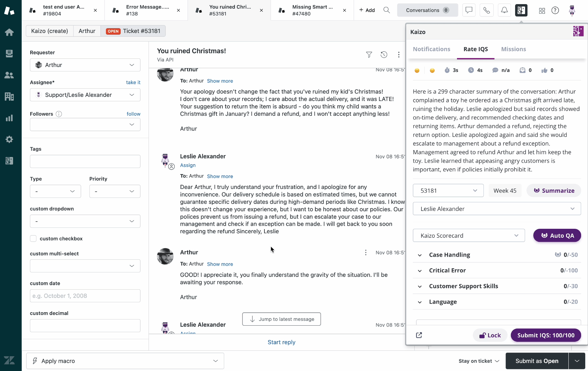Open the Requester dropdown showing Arthur
588x371 pixels.
tap(85, 65)
